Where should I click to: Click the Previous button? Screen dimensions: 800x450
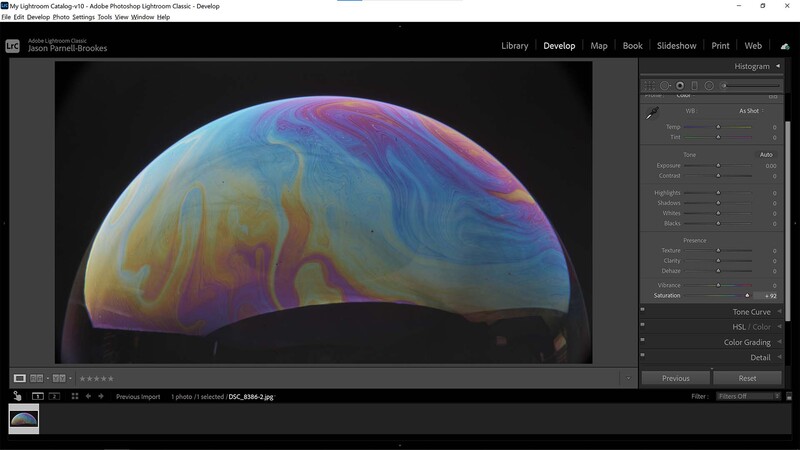(676, 378)
